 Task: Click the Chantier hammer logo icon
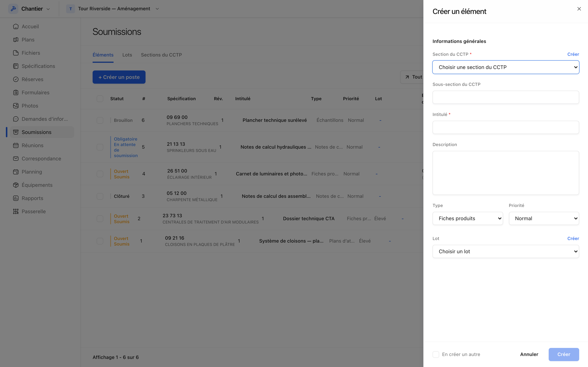(13, 9)
